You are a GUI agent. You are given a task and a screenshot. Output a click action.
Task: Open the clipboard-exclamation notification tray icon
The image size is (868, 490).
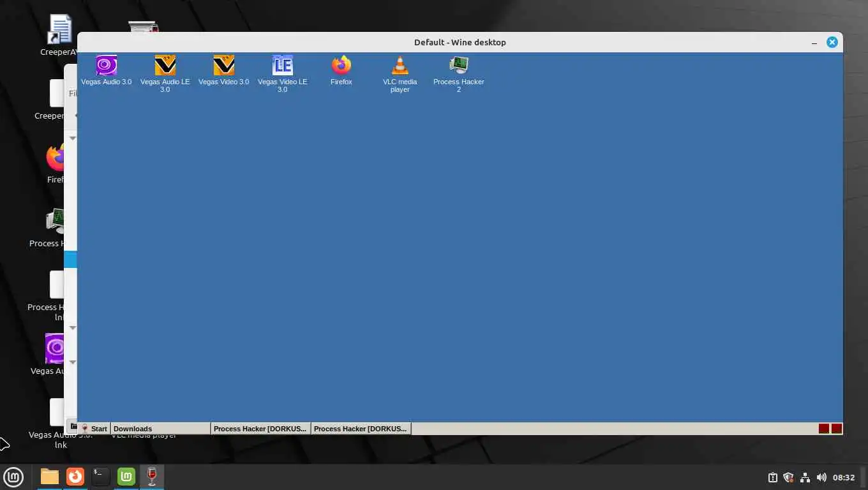[772, 477]
